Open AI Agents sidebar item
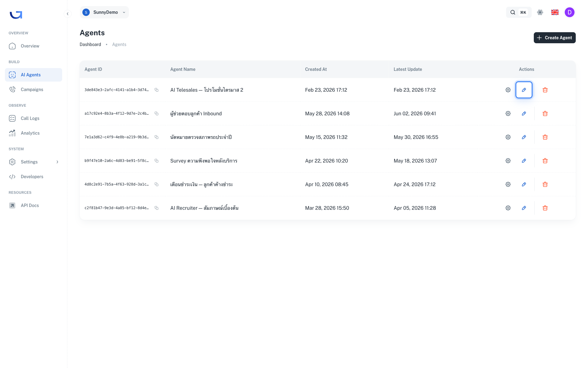Viewport: 588px width, 368px height. (34, 75)
